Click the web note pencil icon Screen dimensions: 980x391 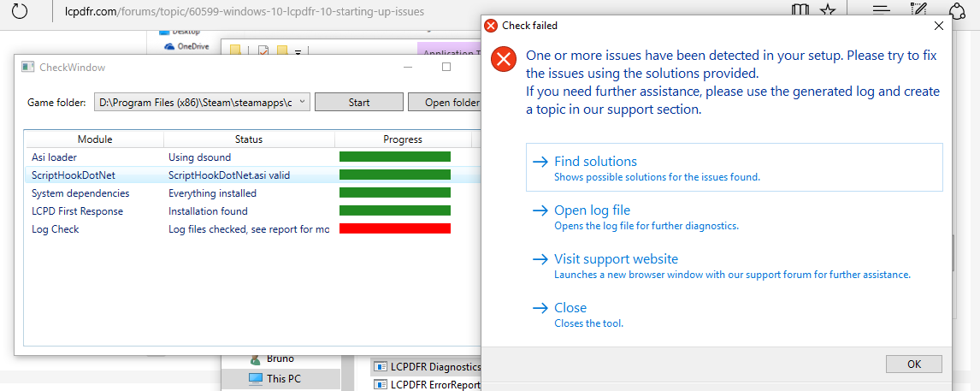[x=918, y=10]
